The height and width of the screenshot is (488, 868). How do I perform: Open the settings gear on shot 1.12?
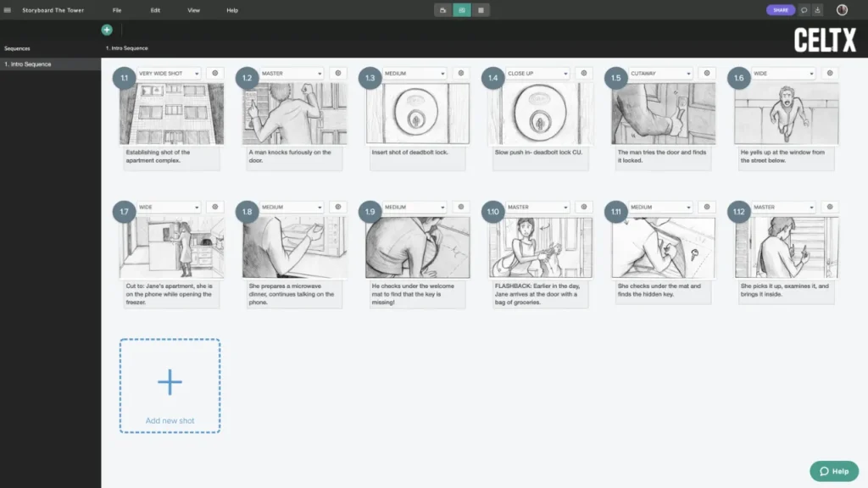pyautogui.click(x=830, y=206)
